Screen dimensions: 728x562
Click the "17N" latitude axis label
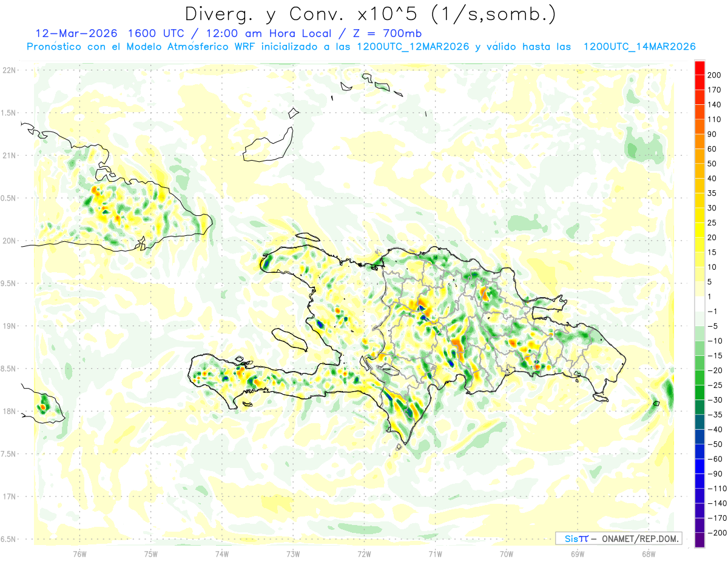(8, 497)
